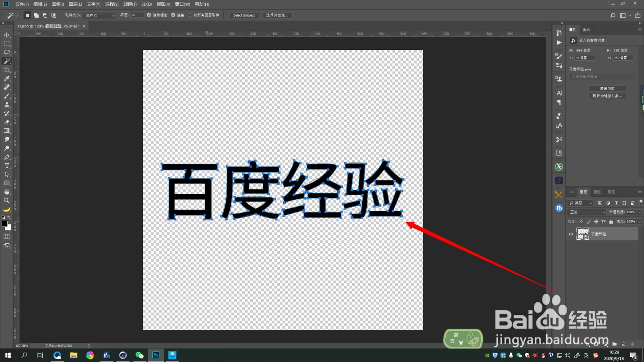Image resolution: width=644 pixels, height=362 pixels.
Task: Click the 选择并遮住 button
Action: coord(277,15)
